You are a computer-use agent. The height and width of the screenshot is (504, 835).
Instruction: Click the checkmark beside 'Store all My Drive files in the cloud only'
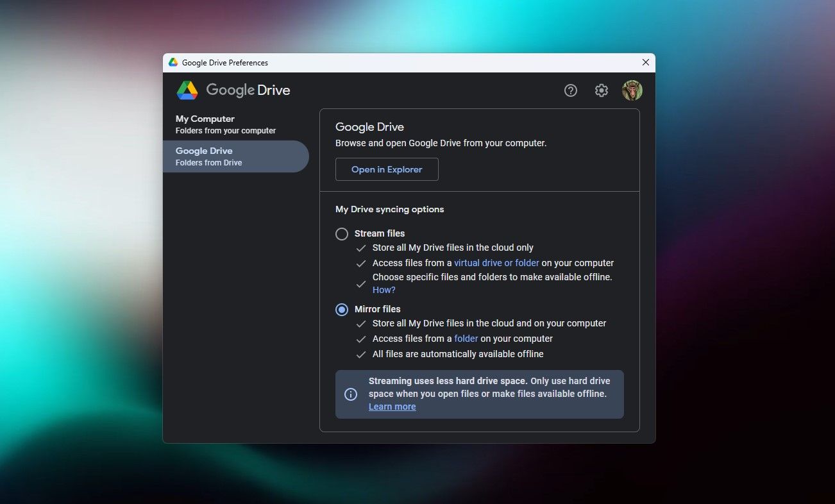[361, 248]
